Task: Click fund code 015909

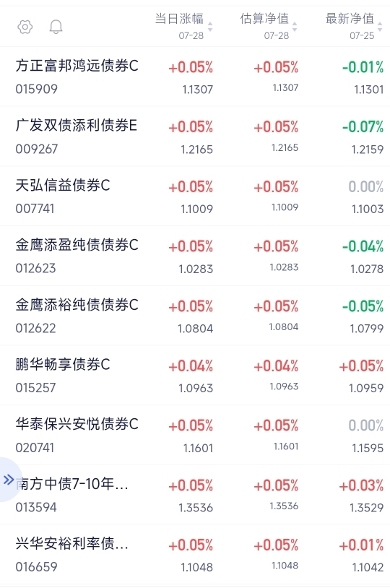Action: 36,90
